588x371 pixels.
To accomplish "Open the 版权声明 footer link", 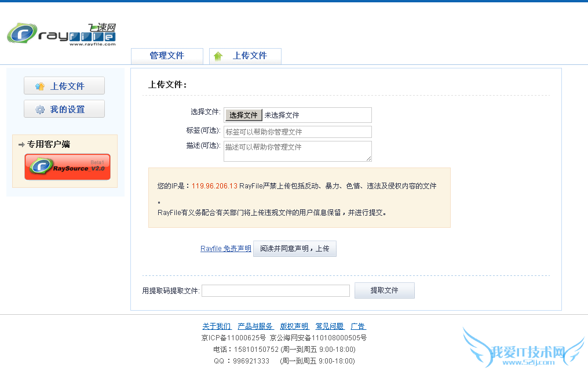I will point(294,326).
